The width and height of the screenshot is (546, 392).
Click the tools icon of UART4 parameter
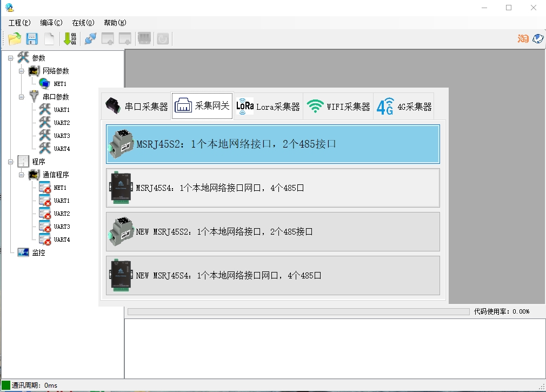44,148
